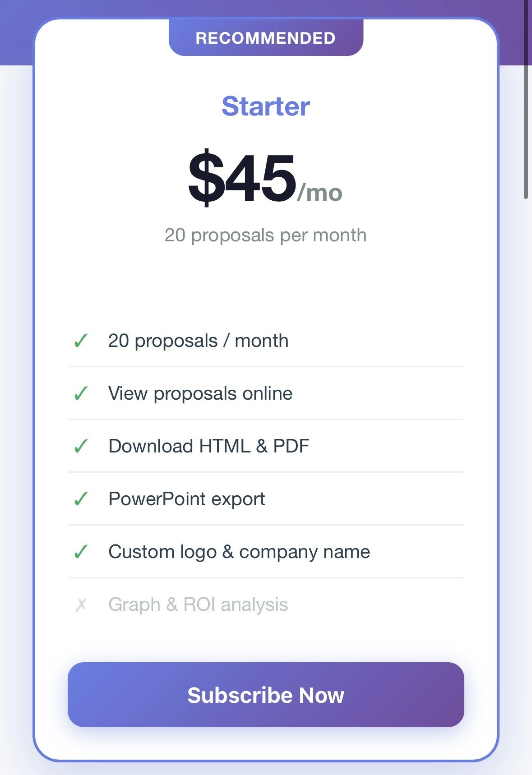Click the checkmark beside Custom logo & company name
The width and height of the screenshot is (532, 775).
point(82,551)
